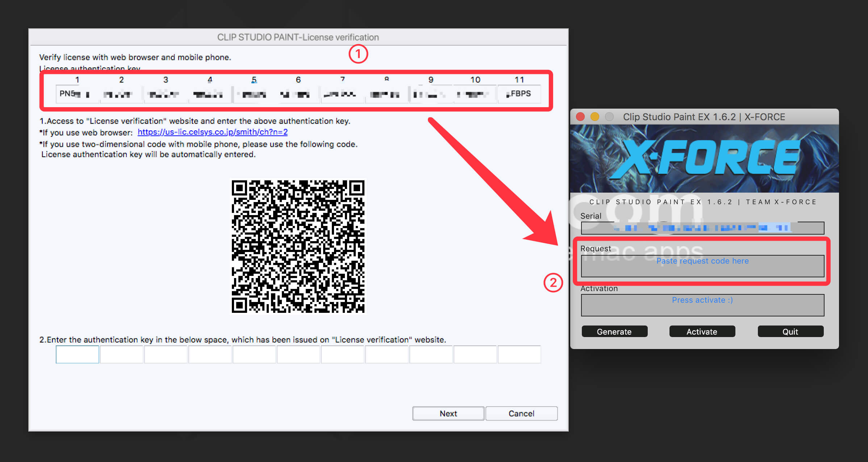This screenshot has width=868, height=462.
Task: Click the Activation field showing Press activate
Action: point(702,305)
